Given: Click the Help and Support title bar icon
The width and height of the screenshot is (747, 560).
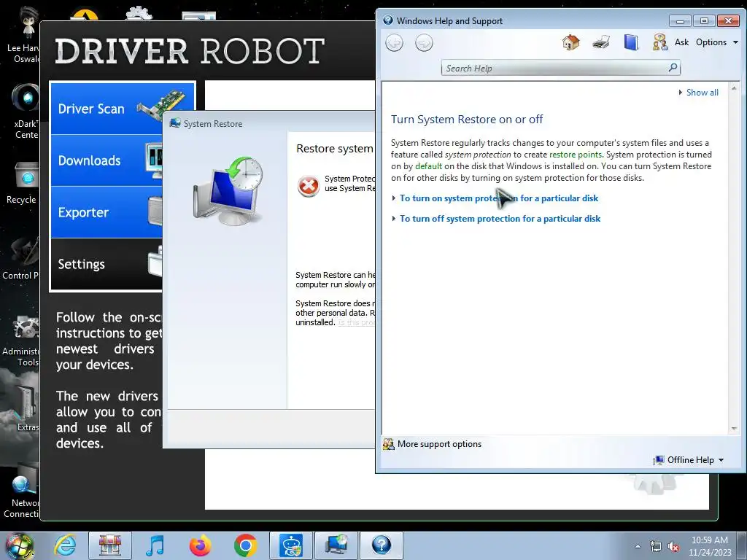Looking at the screenshot, I should tap(388, 20).
